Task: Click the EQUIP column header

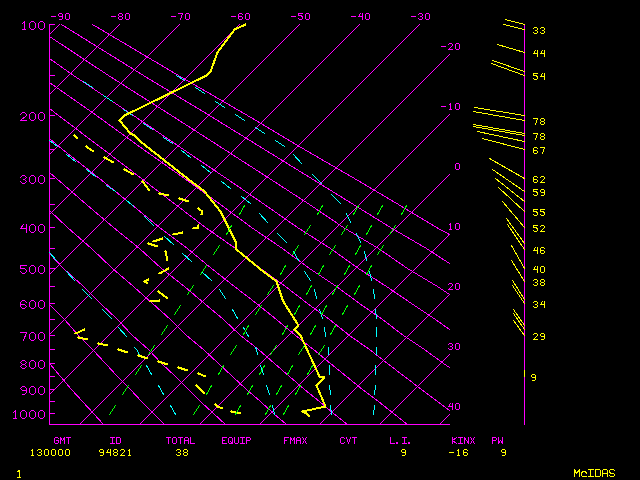Action: [x=236, y=440]
